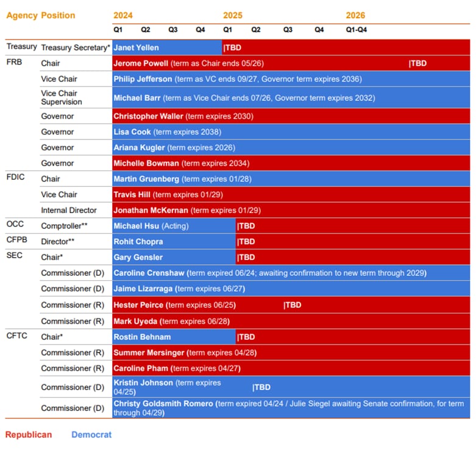Click the Janet Yellen Treasury Secretary bar

point(167,47)
